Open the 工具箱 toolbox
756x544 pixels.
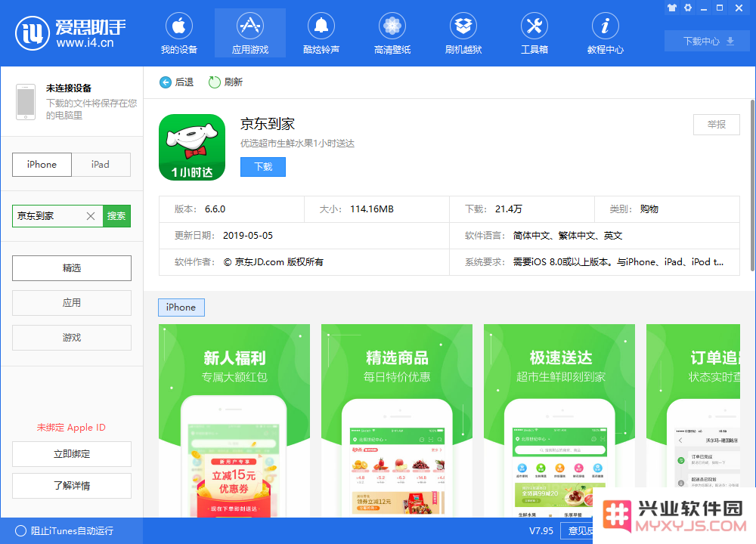(534, 33)
